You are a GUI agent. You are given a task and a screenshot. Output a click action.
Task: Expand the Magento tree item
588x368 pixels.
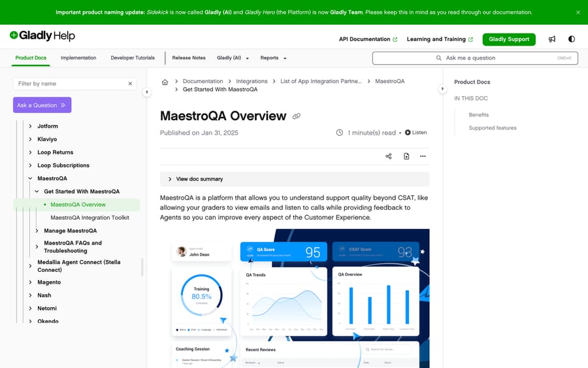click(30, 282)
